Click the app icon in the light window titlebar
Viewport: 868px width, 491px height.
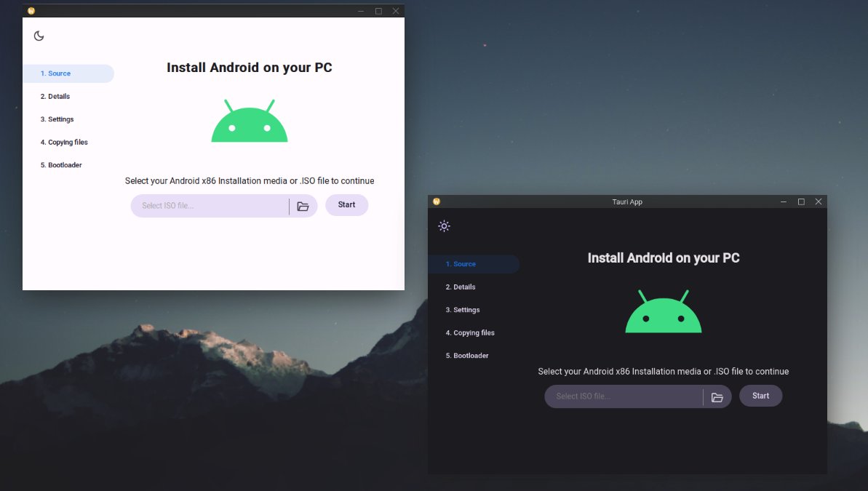pyautogui.click(x=31, y=10)
